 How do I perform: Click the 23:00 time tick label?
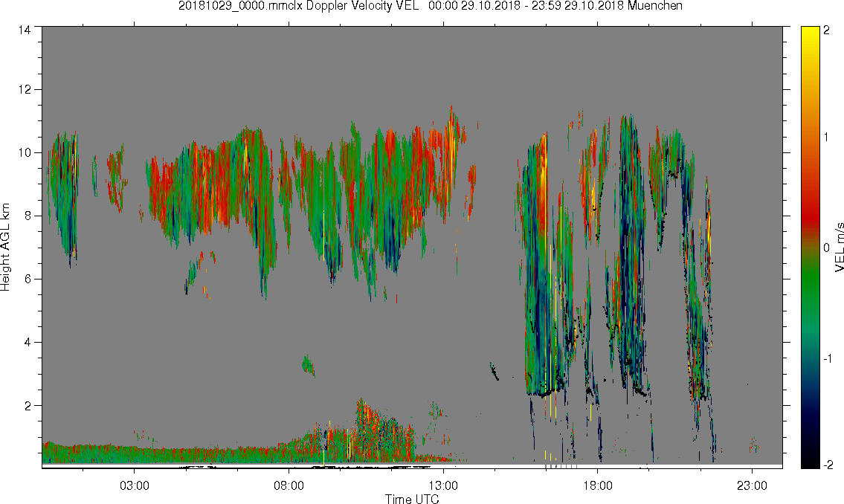click(752, 485)
